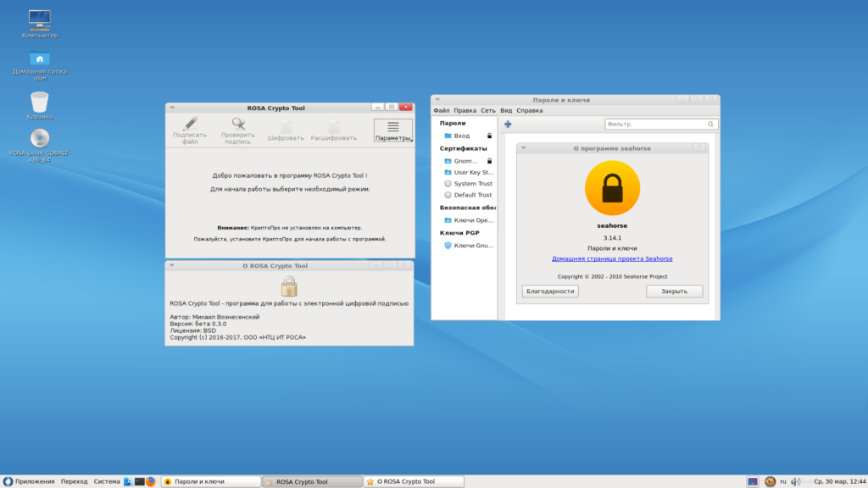Follow the Seahorse project homepage link

tap(612, 258)
